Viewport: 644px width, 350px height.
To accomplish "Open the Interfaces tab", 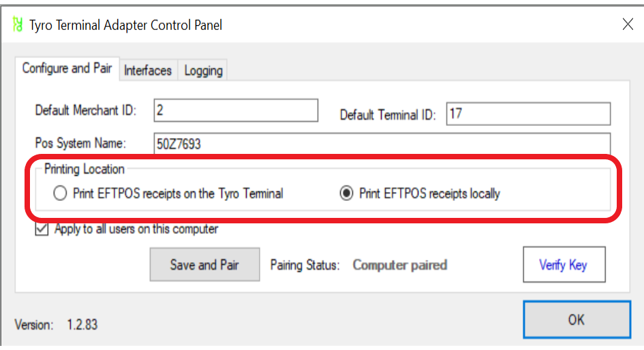I will coord(148,70).
